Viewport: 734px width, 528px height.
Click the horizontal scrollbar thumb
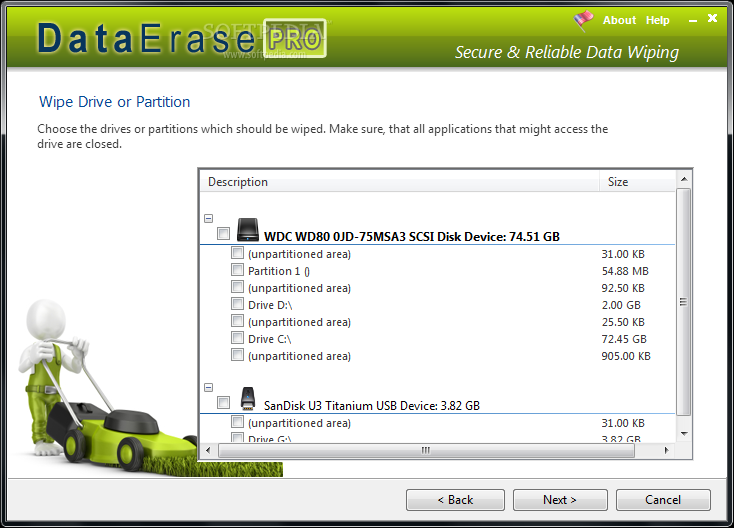tap(426, 451)
